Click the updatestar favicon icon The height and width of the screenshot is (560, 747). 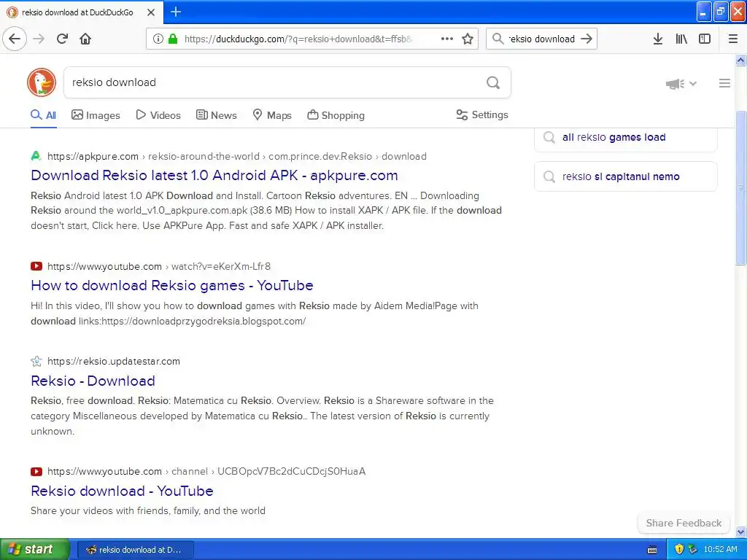click(36, 361)
